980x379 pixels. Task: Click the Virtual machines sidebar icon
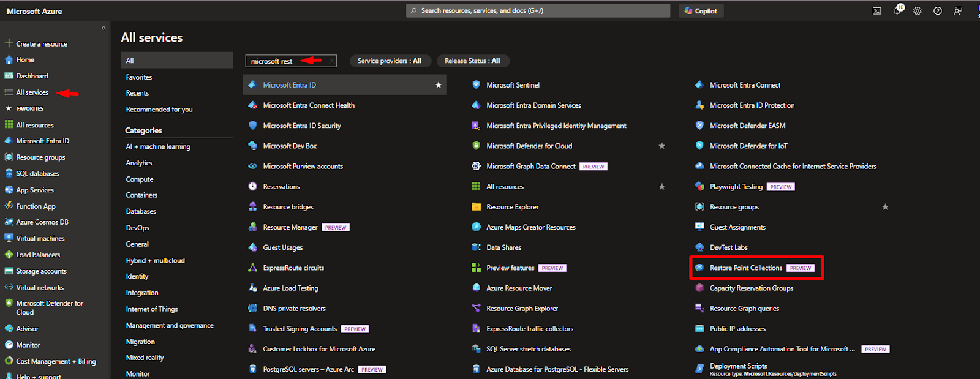pyautogui.click(x=9, y=238)
